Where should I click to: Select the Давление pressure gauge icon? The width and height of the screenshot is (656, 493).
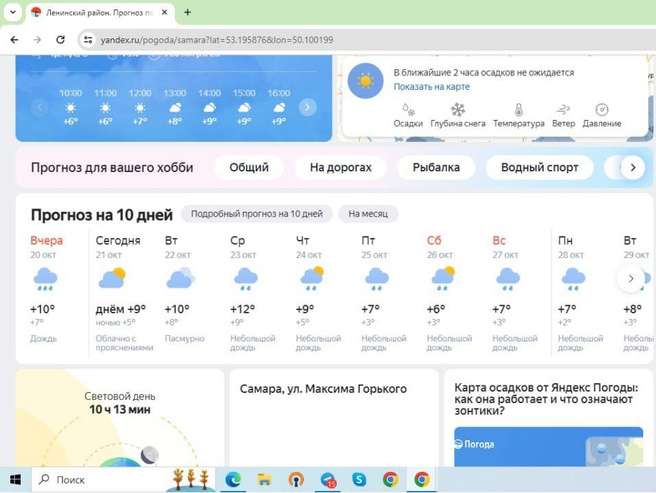[602, 110]
